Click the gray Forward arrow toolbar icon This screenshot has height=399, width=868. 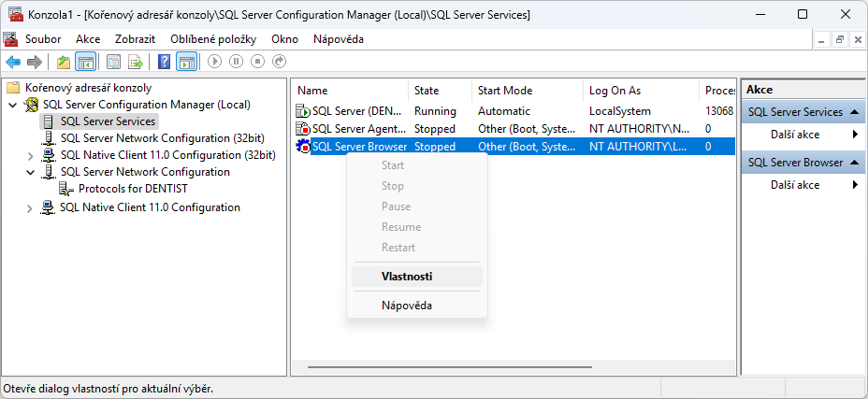tap(35, 62)
